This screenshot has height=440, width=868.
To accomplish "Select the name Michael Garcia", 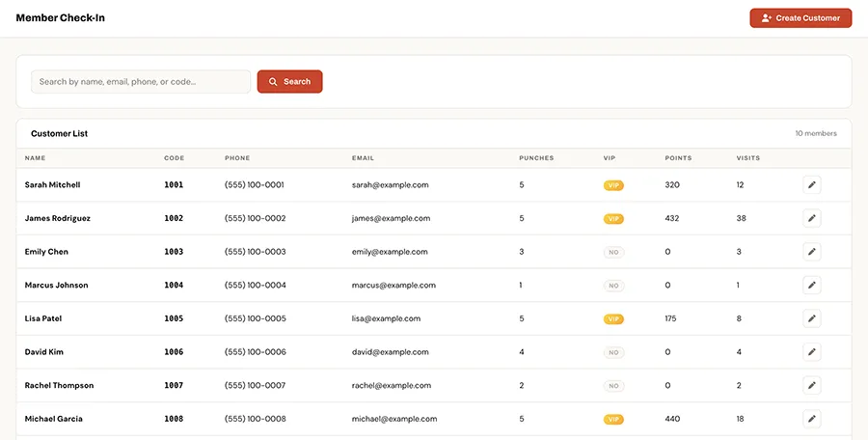I will tap(54, 419).
